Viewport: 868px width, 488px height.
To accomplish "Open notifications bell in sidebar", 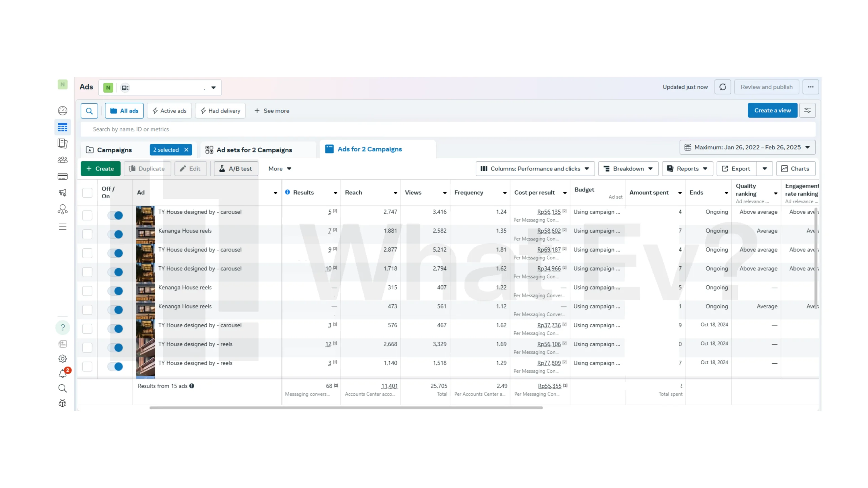I will [63, 373].
